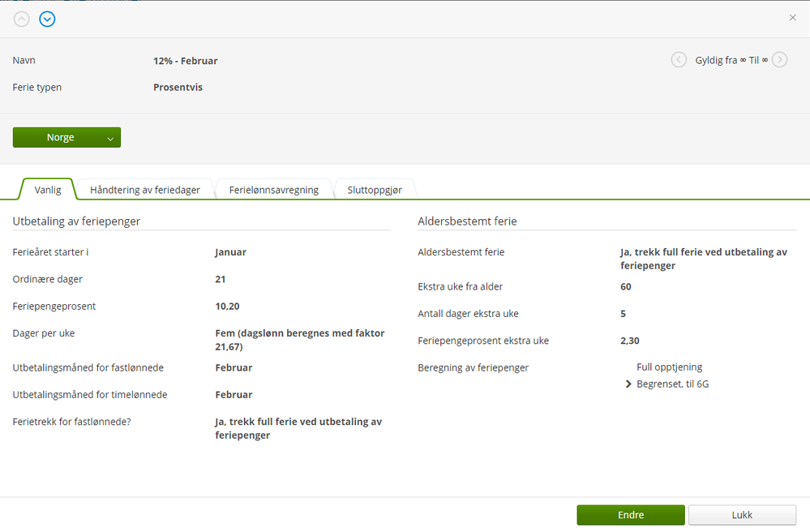Open the Håndtering av feriedager tab
Image resolution: width=810 pixels, height=532 pixels.
click(144, 190)
